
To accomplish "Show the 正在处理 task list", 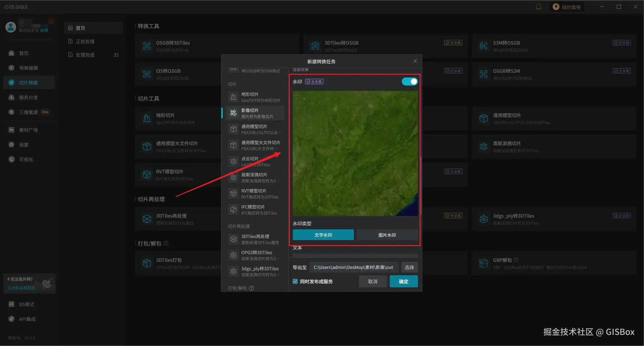I will pos(93,41).
